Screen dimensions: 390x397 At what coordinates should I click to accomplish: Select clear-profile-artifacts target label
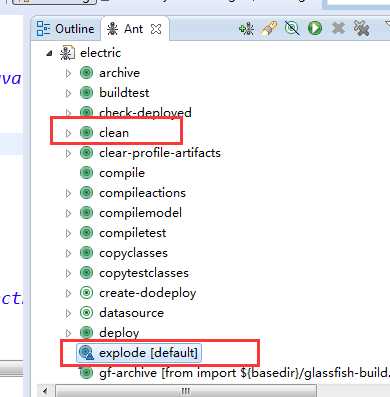(160, 153)
